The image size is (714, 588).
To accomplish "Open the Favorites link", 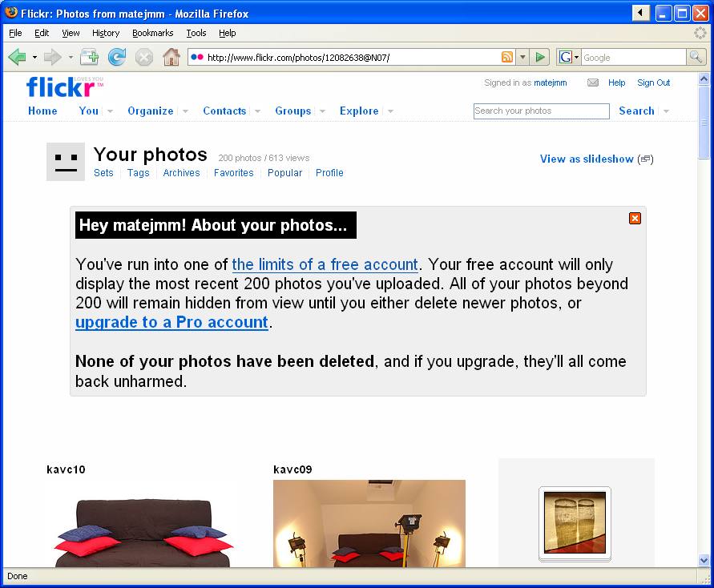I will click(234, 173).
